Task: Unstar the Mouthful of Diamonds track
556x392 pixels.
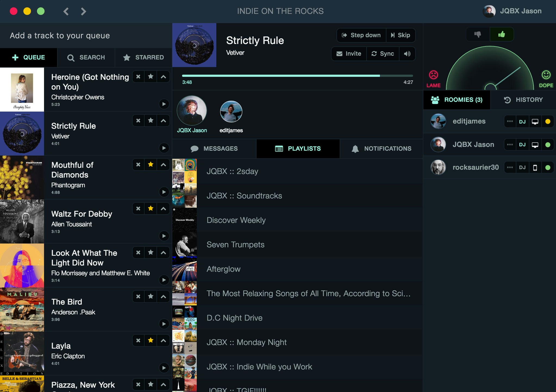Action: [151, 165]
